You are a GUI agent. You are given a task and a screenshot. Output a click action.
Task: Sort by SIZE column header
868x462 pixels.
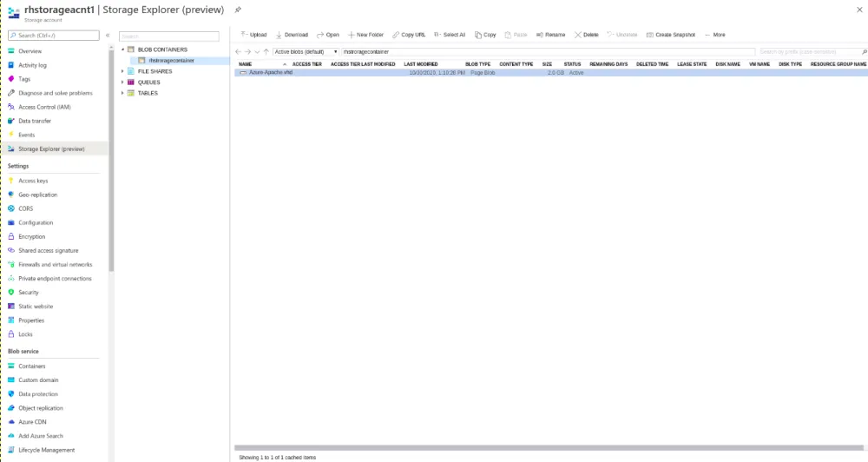pos(547,64)
